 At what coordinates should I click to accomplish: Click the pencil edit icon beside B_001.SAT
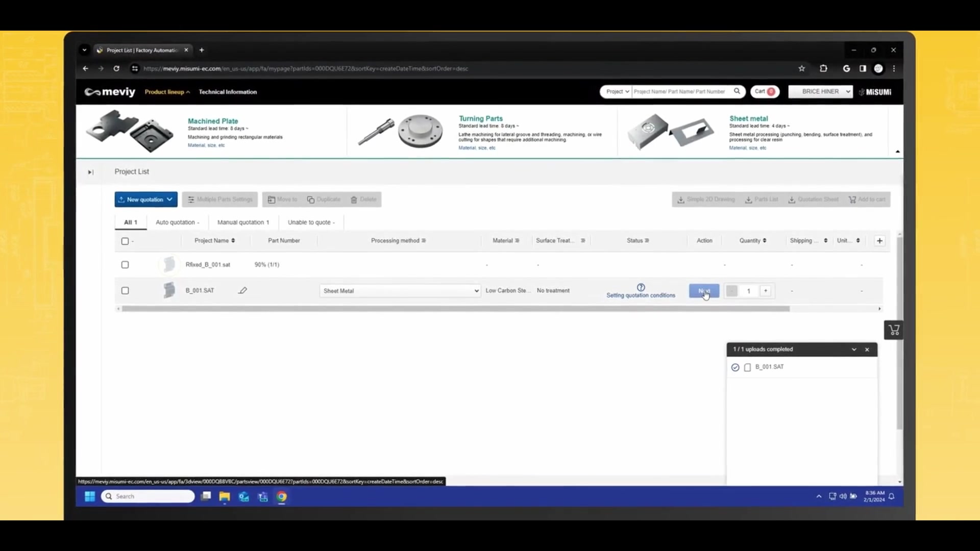242,291
